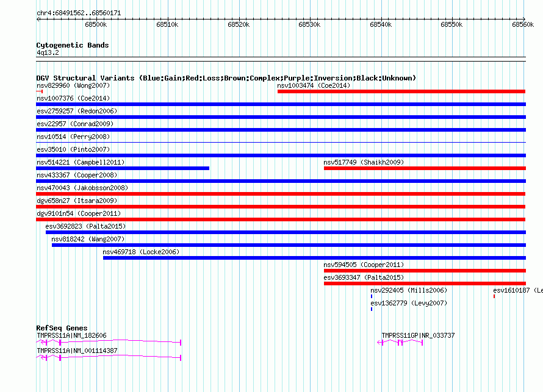Click the TMPRSS11GP|NR_033737 gene glyph
The image size is (543, 392).
click(x=400, y=343)
